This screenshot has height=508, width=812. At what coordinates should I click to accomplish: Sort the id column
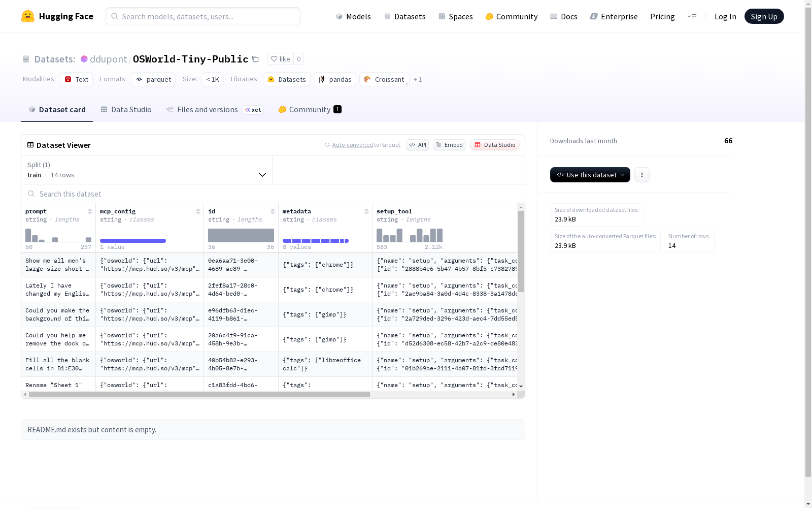pyautogui.click(x=273, y=211)
